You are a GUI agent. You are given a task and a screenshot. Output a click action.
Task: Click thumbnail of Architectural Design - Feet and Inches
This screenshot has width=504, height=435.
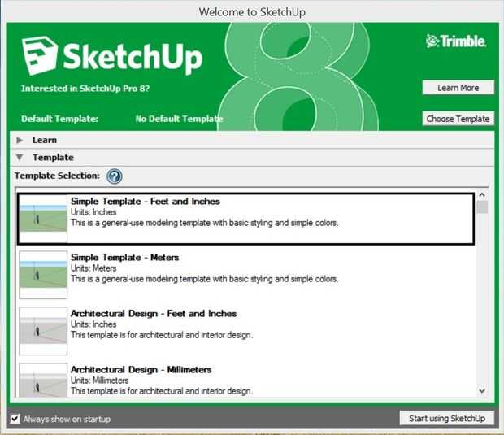click(x=43, y=331)
